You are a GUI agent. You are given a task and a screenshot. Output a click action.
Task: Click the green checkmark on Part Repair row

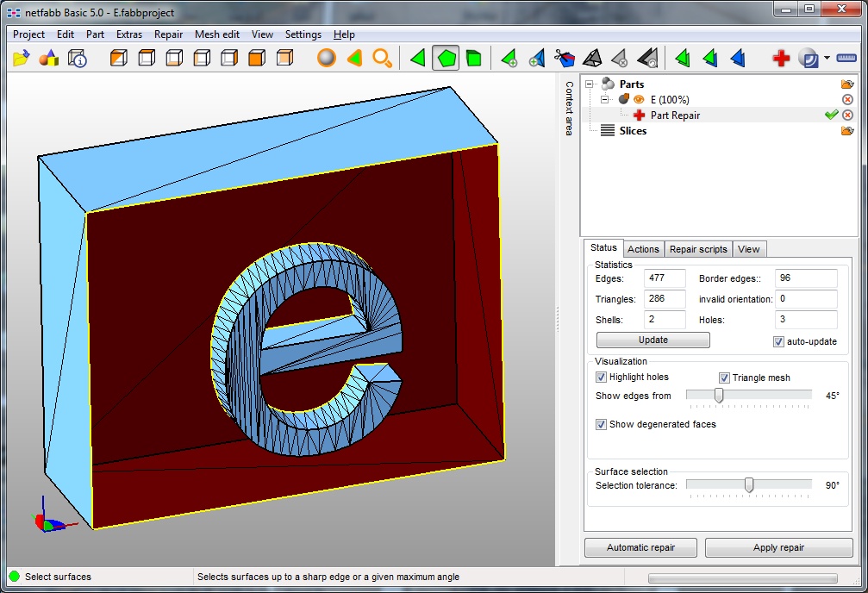(831, 115)
